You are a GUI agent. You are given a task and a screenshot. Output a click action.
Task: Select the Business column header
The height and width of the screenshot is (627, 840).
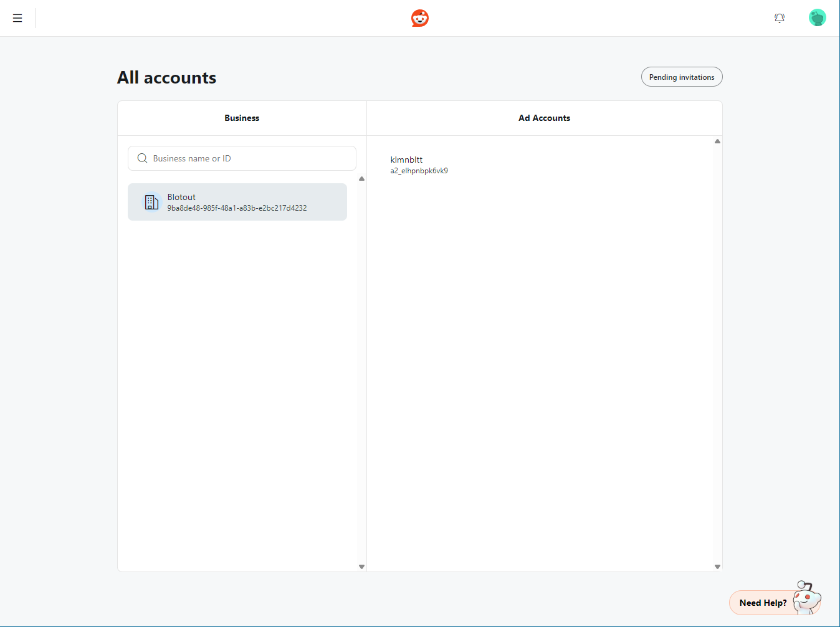tap(242, 118)
